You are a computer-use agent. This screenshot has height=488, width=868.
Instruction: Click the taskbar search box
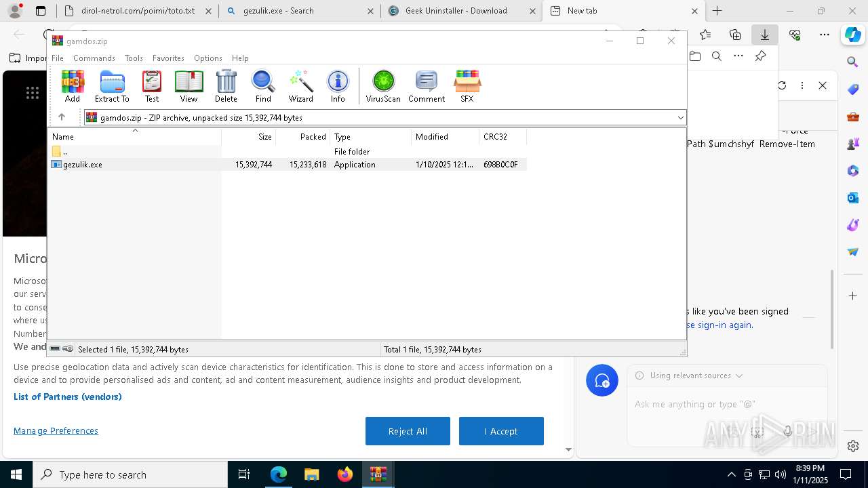130,474
